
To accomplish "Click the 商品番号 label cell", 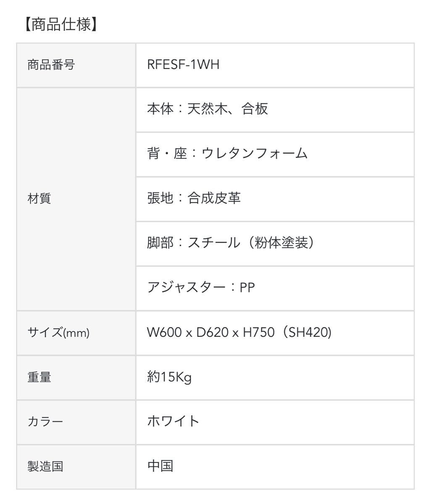I will [x=51, y=65].
